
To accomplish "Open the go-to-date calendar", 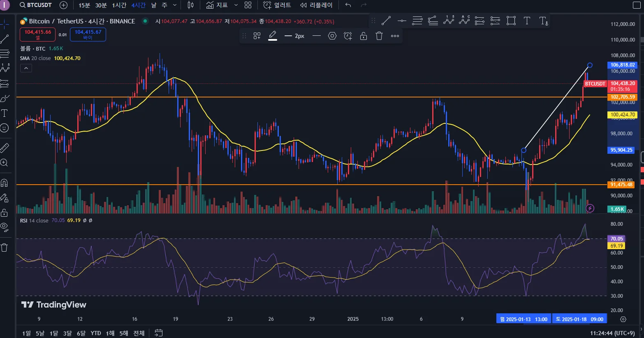I will click(159, 333).
